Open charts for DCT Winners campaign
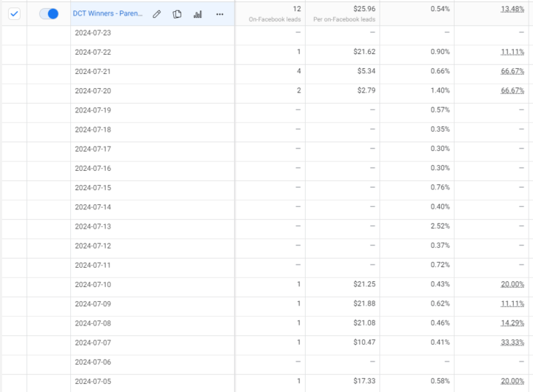Viewport: 533px width, 392px height. 198,14
